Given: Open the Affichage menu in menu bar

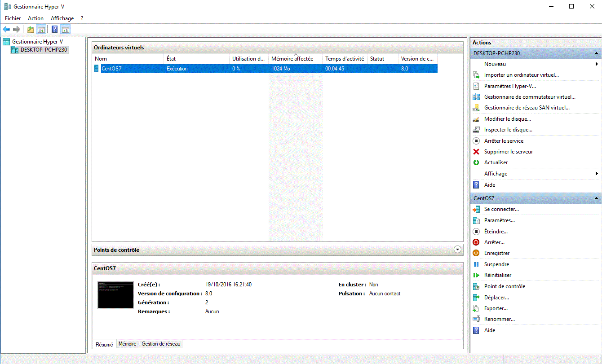Looking at the screenshot, I should [62, 18].
